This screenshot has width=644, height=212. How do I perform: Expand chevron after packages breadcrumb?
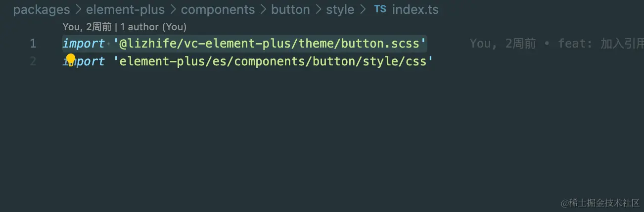pos(78,9)
